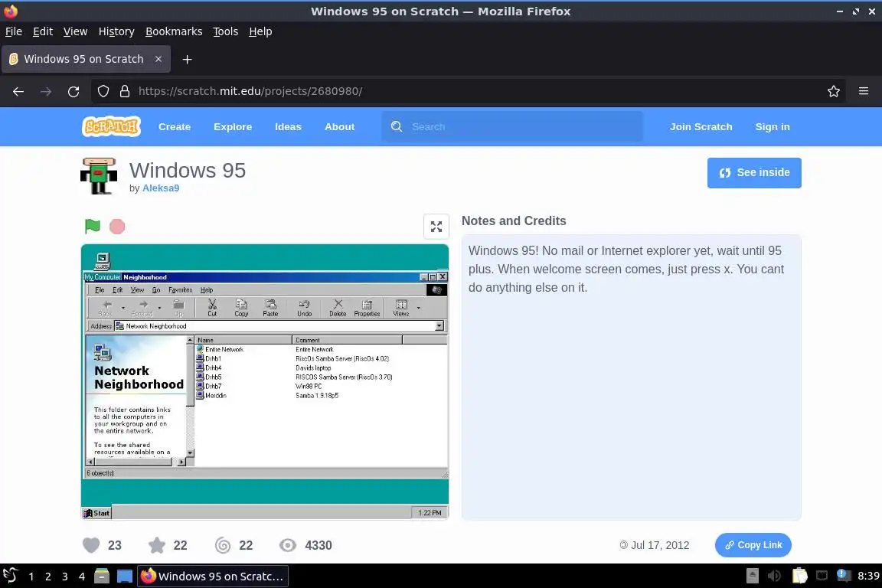This screenshot has width=882, height=588.
Task: Click the volume icon in system tray
Action: [775, 576]
